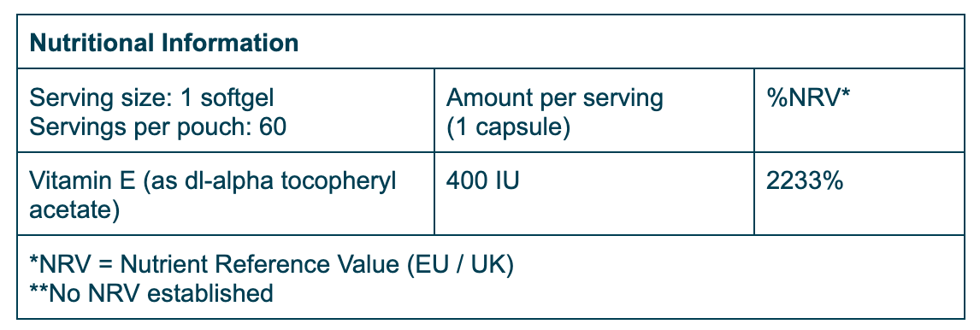The height and width of the screenshot is (330, 980).
Task: Click the (EU / UK) text in footnote
Action: point(460,264)
